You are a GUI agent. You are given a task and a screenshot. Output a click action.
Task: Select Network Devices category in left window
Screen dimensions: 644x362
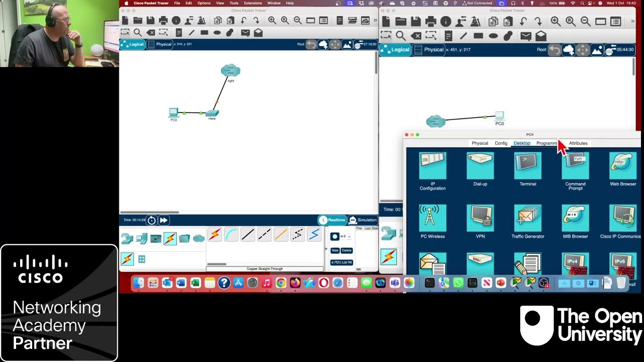click(127, 239)
